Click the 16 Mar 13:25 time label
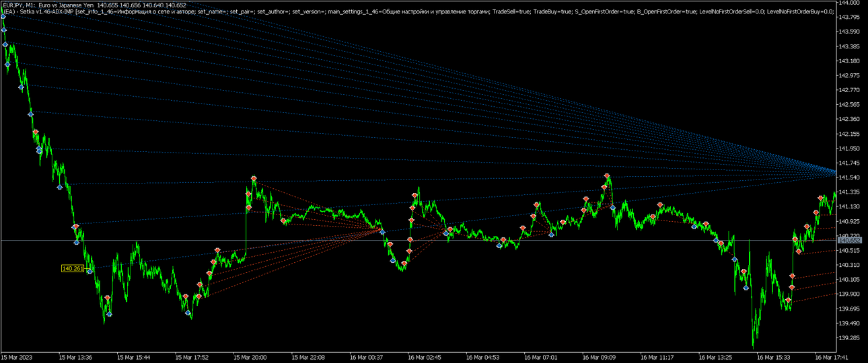 coord(715,358)
